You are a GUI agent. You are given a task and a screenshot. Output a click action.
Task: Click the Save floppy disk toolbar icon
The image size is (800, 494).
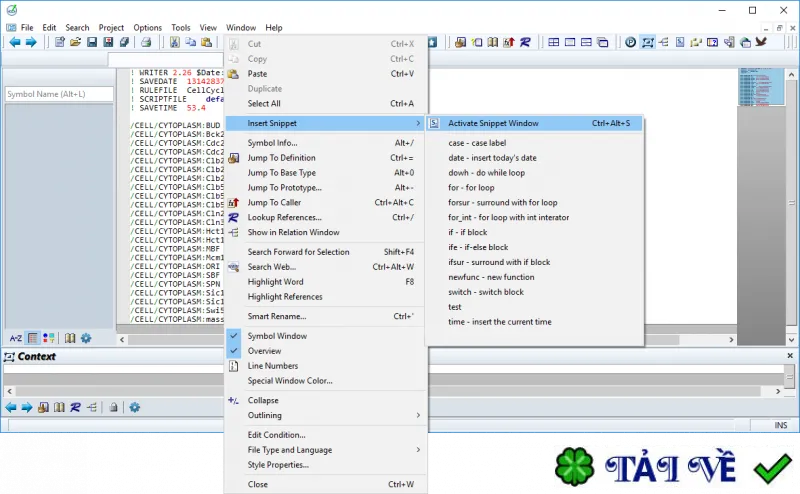[x=92, y=42]
